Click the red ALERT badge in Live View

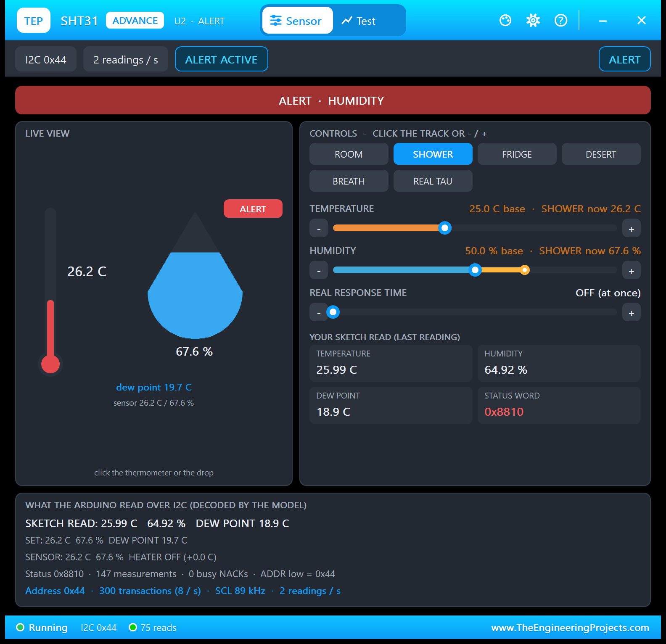coord(253,209)
